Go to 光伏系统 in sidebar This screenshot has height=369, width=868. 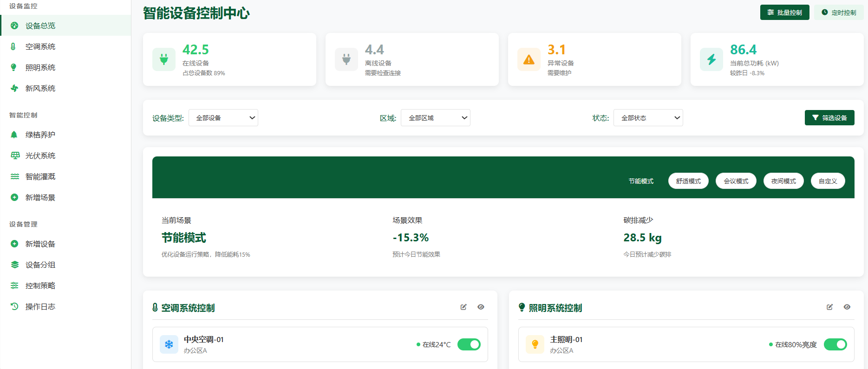pos(40,155)
